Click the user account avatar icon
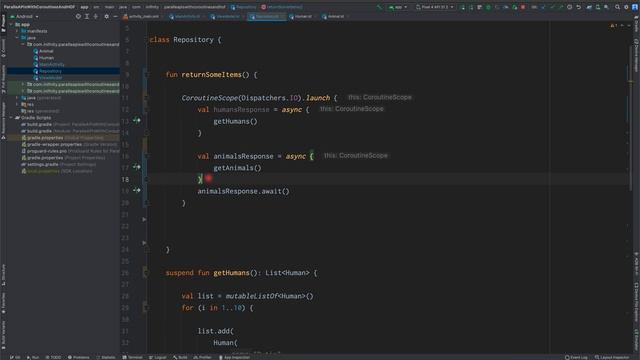 point(635,7)
